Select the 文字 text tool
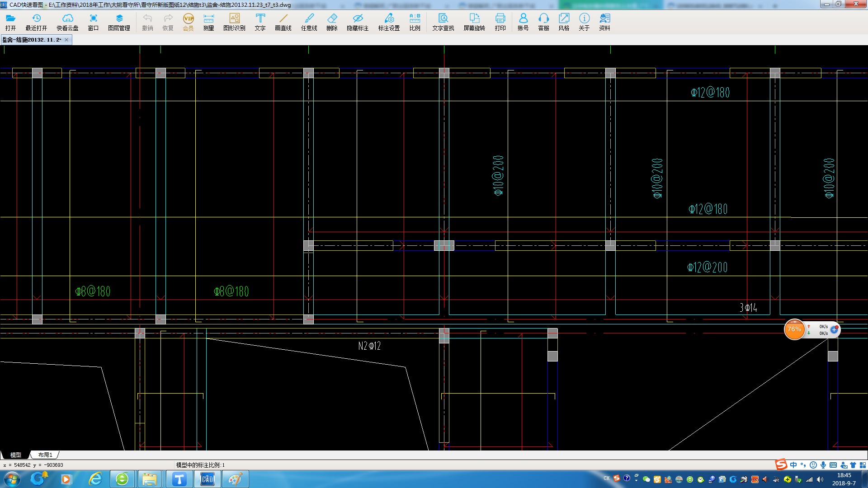Screen dimensions: 868x488 (x=260, y=22)
